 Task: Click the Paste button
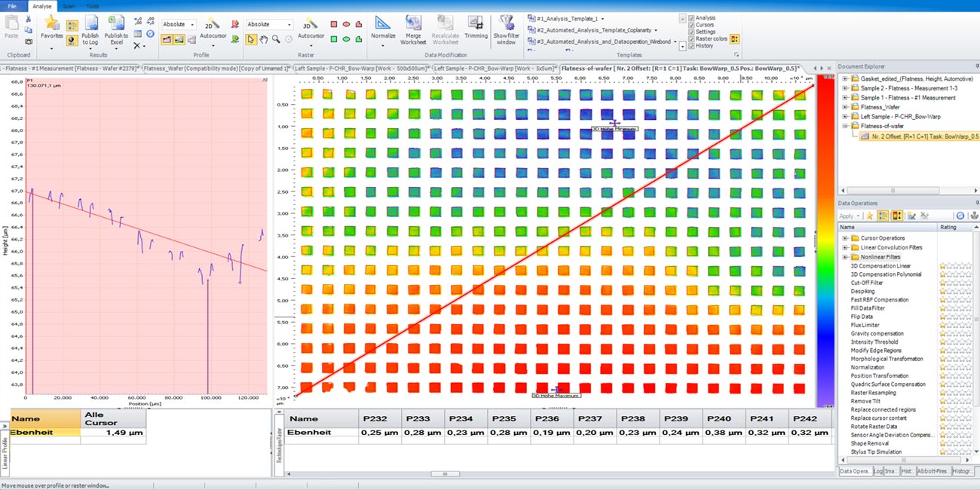click(x=11, y=27)
